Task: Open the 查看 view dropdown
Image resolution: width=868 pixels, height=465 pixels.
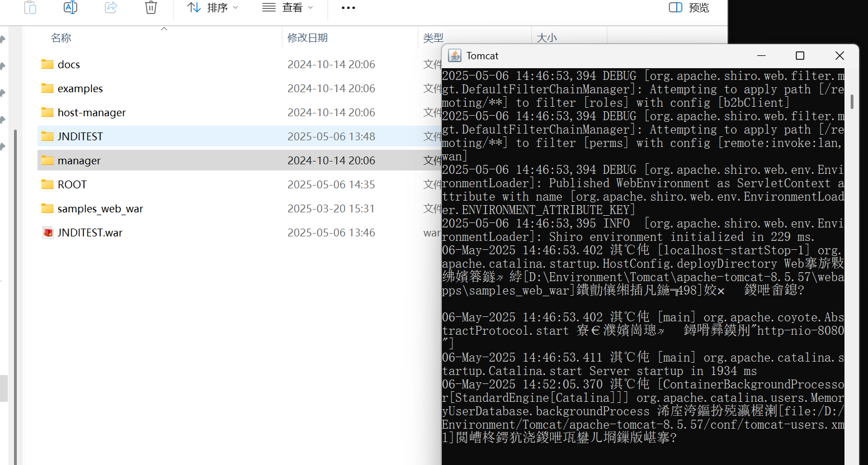Action: pos(287,8)
